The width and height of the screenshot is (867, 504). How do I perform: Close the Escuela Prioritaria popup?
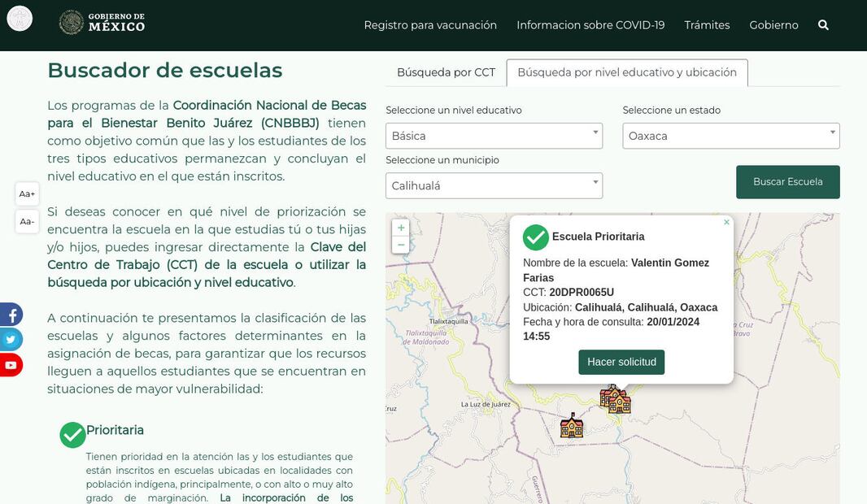726,222
